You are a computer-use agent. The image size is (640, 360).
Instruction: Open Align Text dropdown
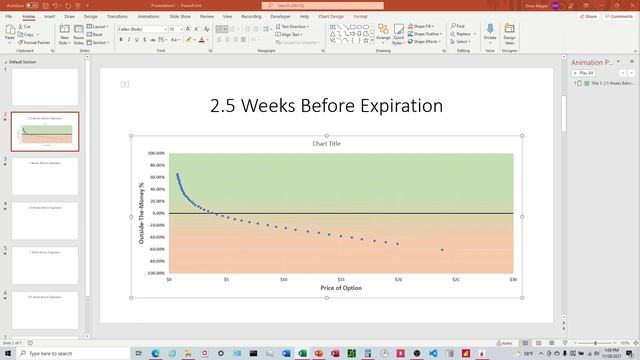(x=289, y=35)
